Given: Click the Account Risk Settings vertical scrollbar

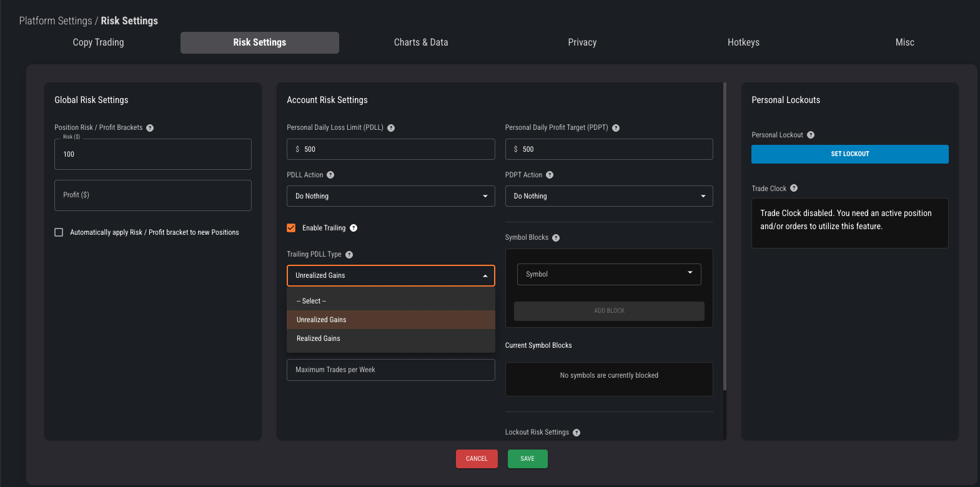Looking at the screenshot, I should (x=725, y=237).
